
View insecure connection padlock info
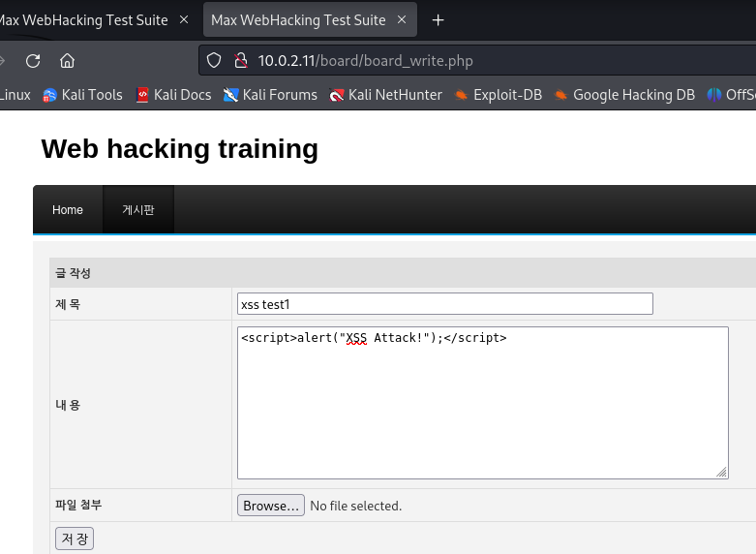(241, 61)
